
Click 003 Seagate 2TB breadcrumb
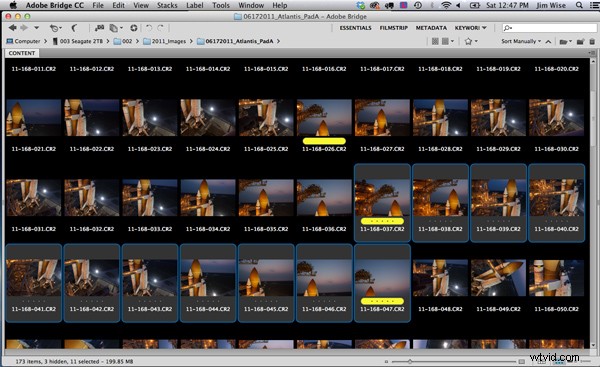click(78, 41)
